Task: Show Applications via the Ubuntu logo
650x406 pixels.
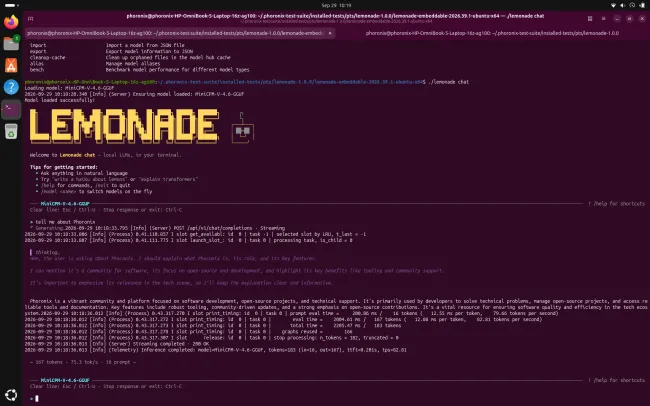Action: point(11,395)
